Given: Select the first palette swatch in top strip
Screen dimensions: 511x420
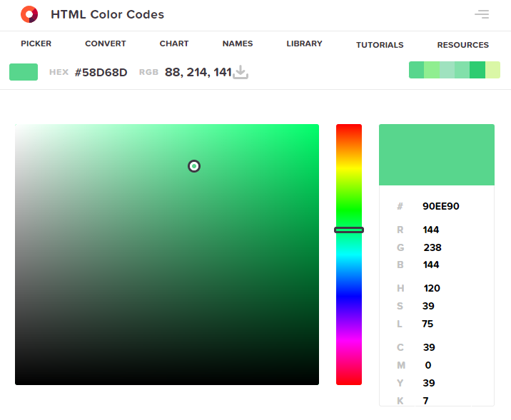Looking at the screenshot, I should tap(417, 70).
